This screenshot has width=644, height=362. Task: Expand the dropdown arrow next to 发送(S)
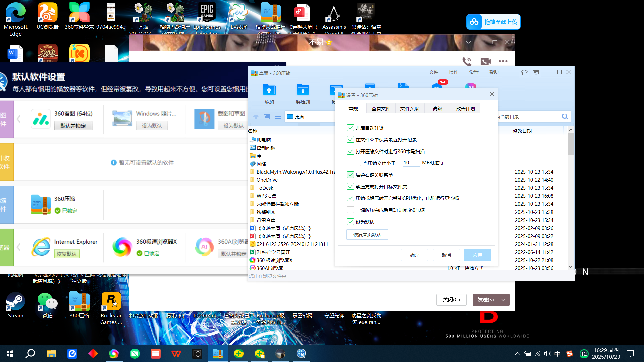click(504, 300)
